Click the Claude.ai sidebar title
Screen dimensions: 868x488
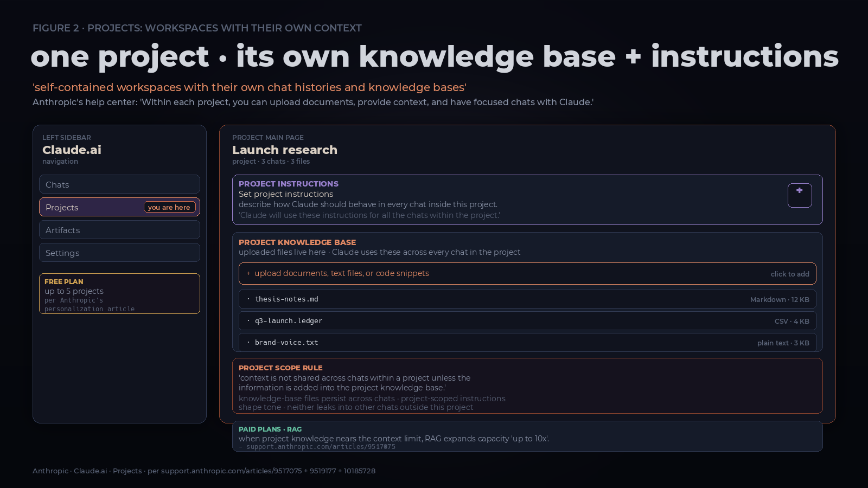[x=72, y=150]
